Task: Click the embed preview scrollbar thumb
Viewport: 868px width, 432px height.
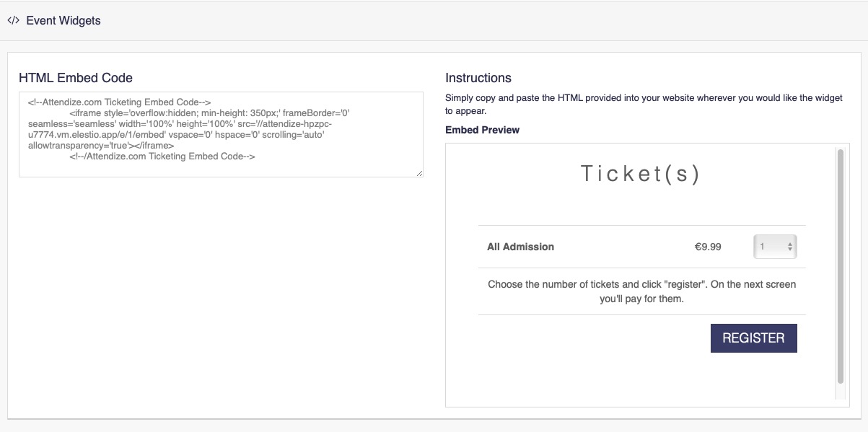Action: (840, 267)
